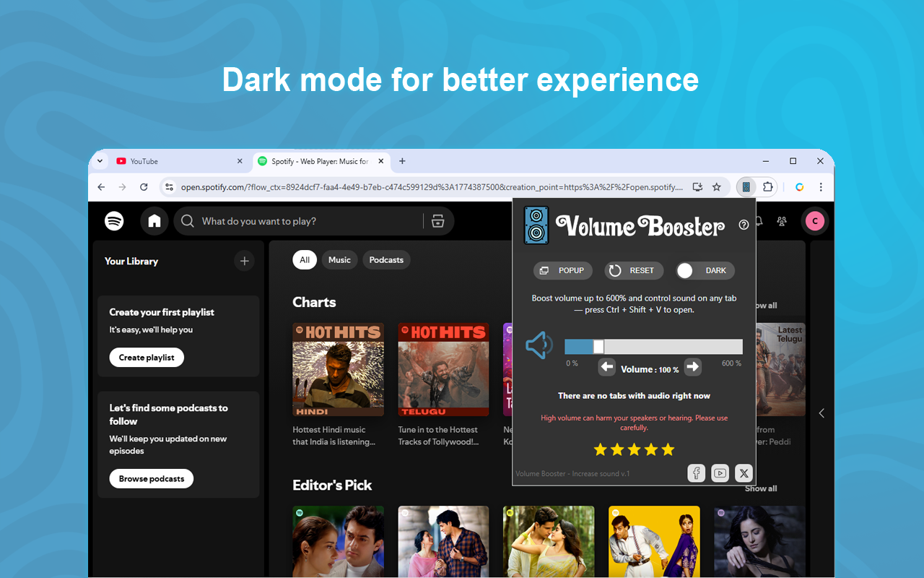Open the Hot Hits Hindi playlist cover
The height and width of the screenshot is (578, 924).
click(x=338, y=370)
